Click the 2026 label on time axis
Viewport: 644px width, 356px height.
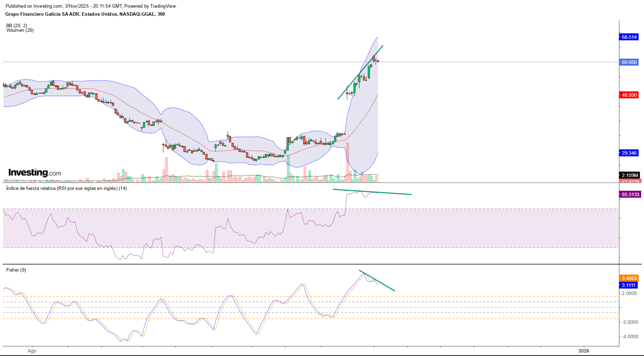(584, 351)
